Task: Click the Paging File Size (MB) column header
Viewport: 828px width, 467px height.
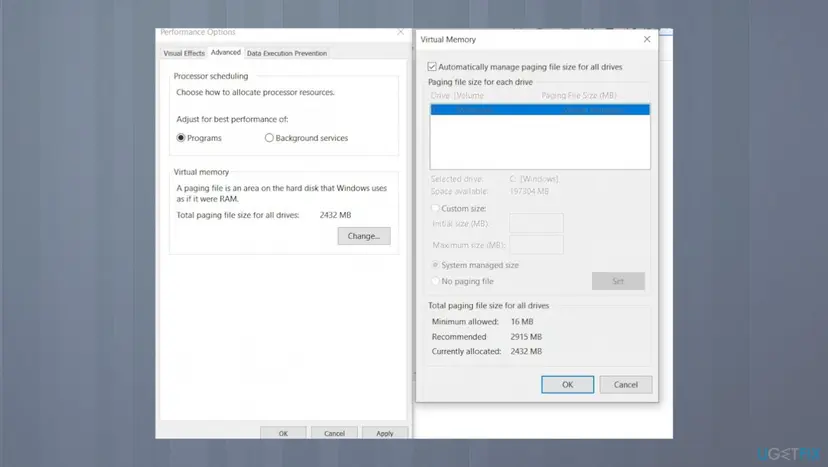Action: (x=579, y=96)
